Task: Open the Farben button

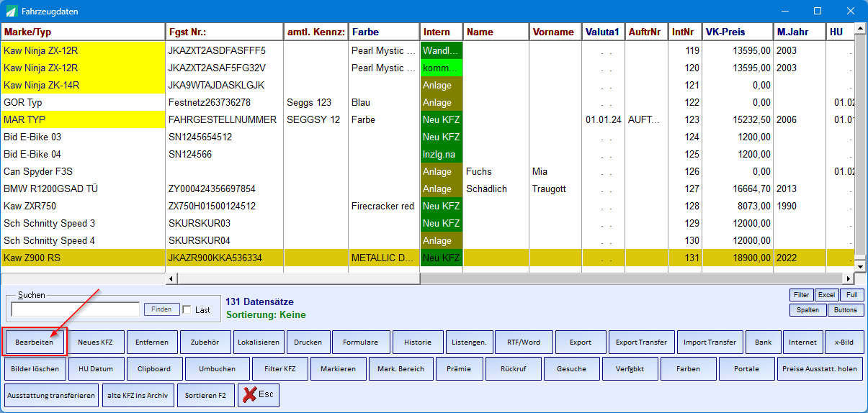Action: pyautogui.click(x=687, y=369)
